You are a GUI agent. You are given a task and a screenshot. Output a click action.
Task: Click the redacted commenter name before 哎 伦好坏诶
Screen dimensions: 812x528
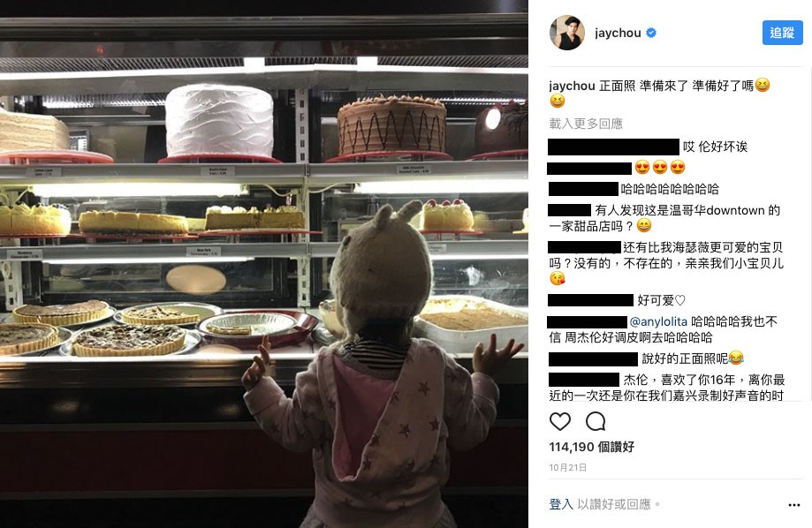coord(613,147)
